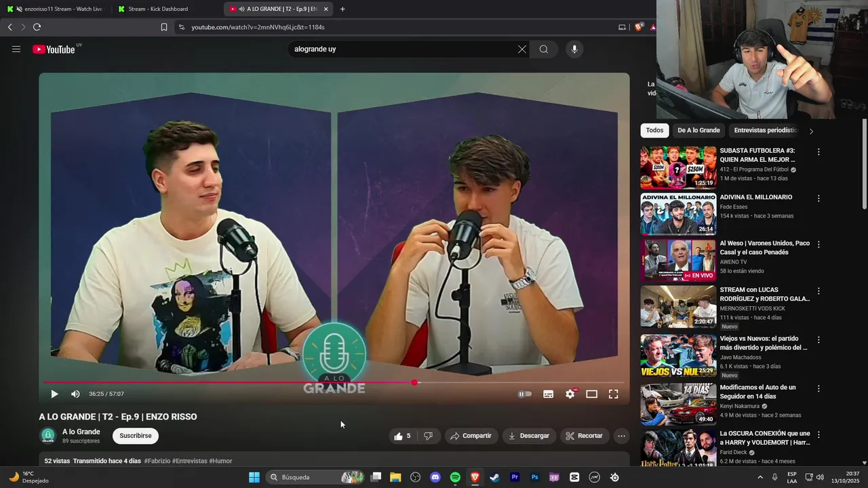Viewport: 868px width, 488px height.
Task: Select the 'Entrevistas periodísticas' chip
Action: (766, 130)
